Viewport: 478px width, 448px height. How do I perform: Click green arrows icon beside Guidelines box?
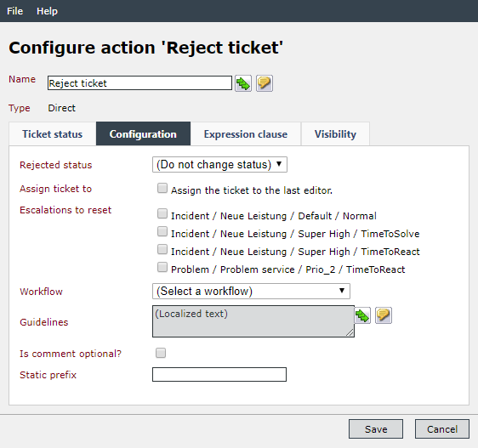362,315
